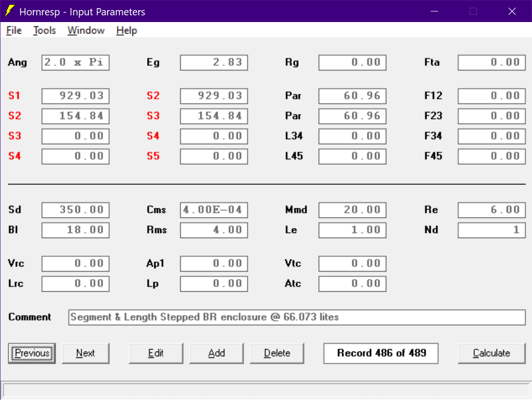Click the red S1 label
The image size is (532, 400).
click(x=14, y=96)
